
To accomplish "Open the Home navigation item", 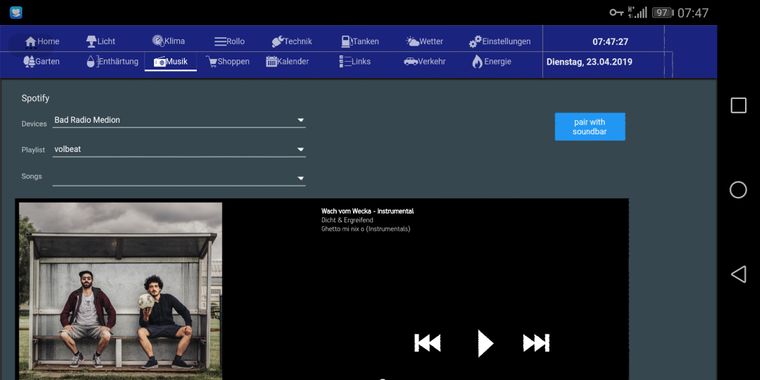I will tap(42, 42).
